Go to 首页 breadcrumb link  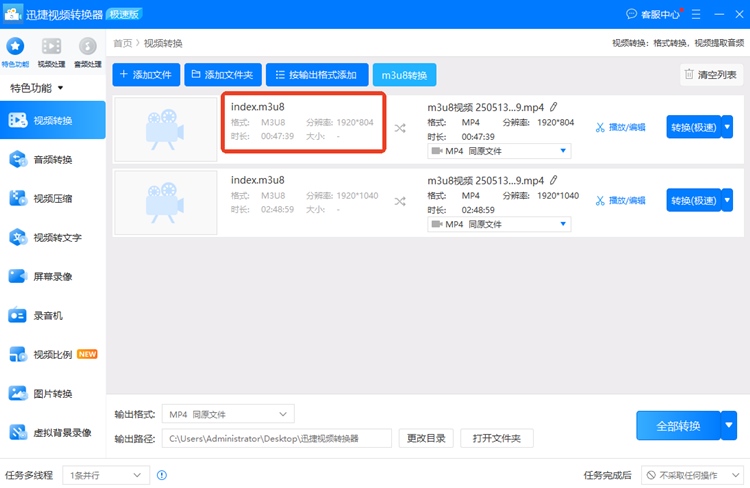(122, 43)
